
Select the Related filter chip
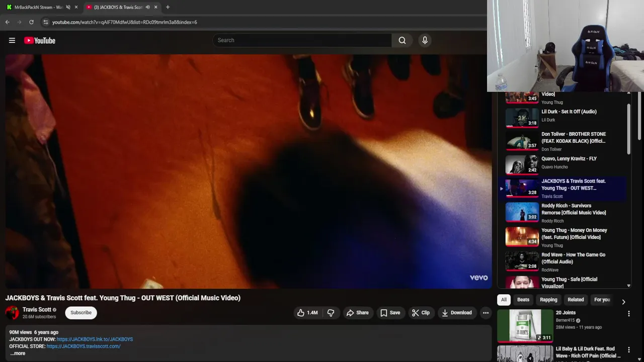pyautogui.click(x=576, y=300)
